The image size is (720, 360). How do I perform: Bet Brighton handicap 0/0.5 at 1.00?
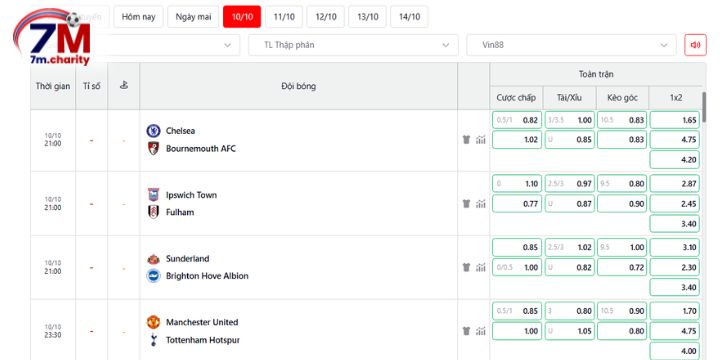[517, 267]
